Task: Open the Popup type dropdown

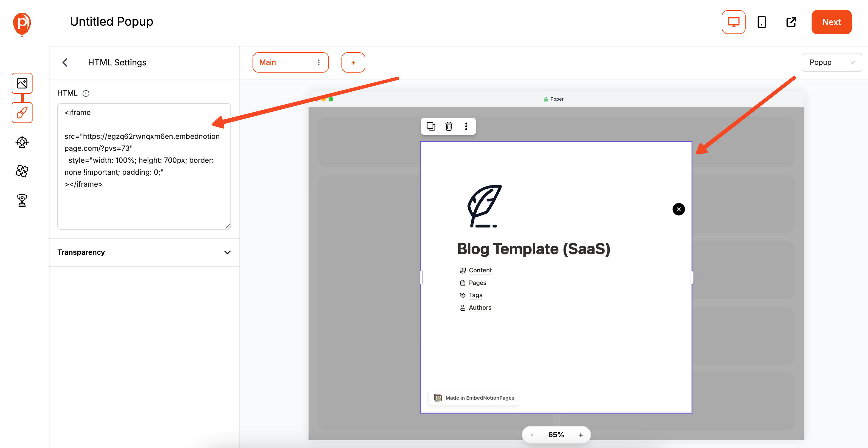Action: [832, 62]
